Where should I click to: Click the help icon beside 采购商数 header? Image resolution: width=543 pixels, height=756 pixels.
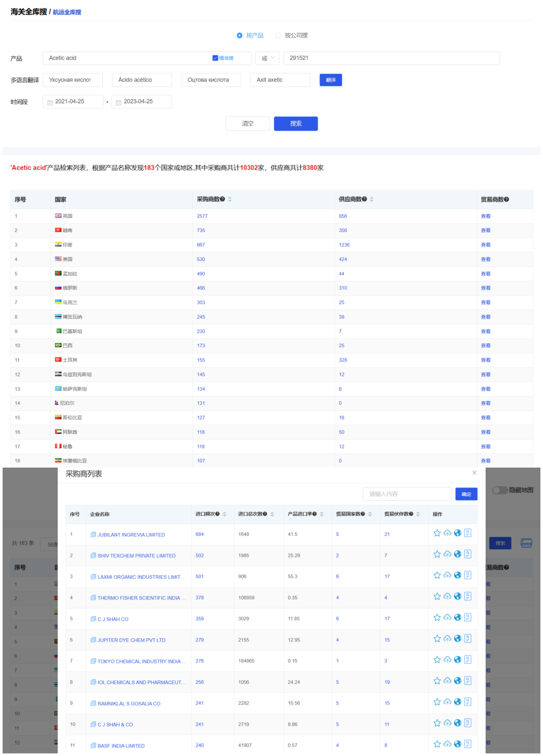(x=223, y=200)
